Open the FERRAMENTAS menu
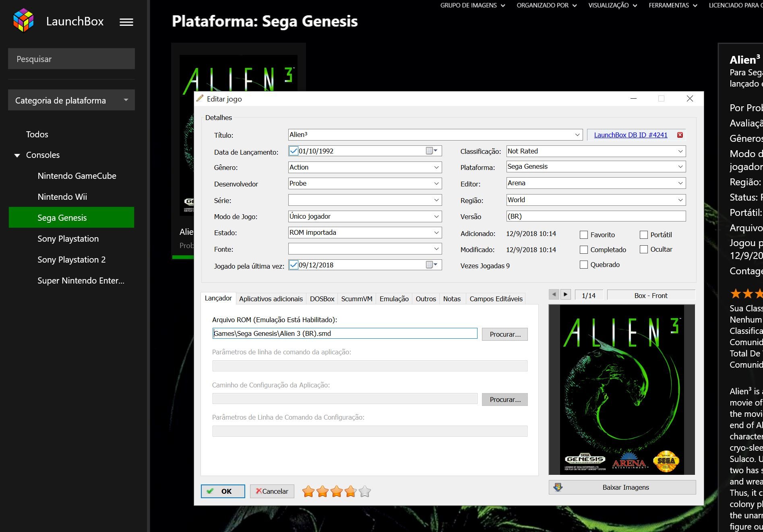 (x=673, y=5)
